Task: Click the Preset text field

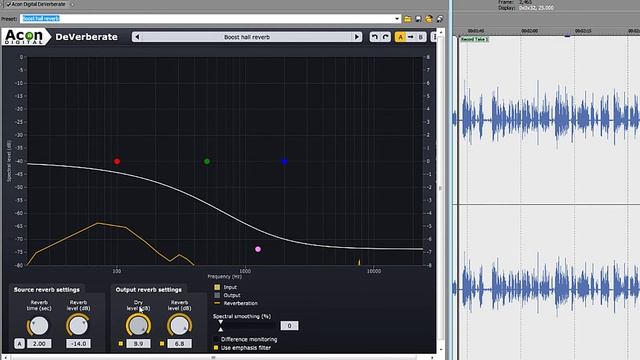Action: (x=207, y=19)
